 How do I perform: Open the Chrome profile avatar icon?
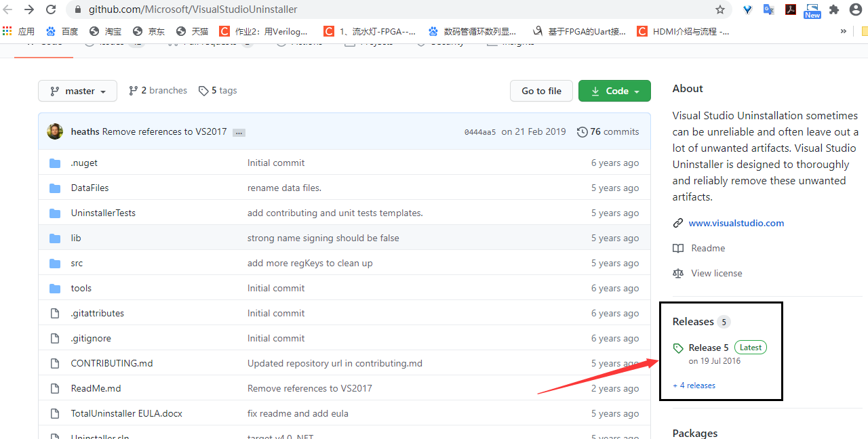[856, 9]
